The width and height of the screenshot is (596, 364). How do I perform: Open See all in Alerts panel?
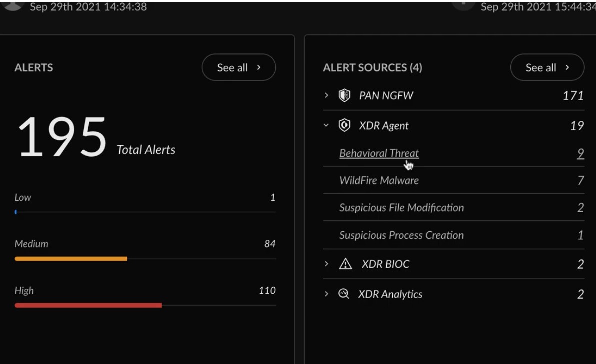pos(239,67)
